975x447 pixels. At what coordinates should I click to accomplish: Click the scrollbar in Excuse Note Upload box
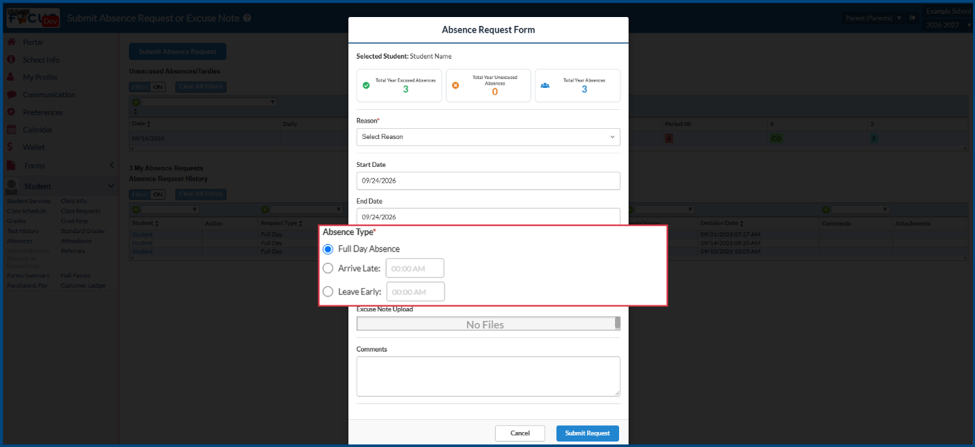click(x=617, y=323)
